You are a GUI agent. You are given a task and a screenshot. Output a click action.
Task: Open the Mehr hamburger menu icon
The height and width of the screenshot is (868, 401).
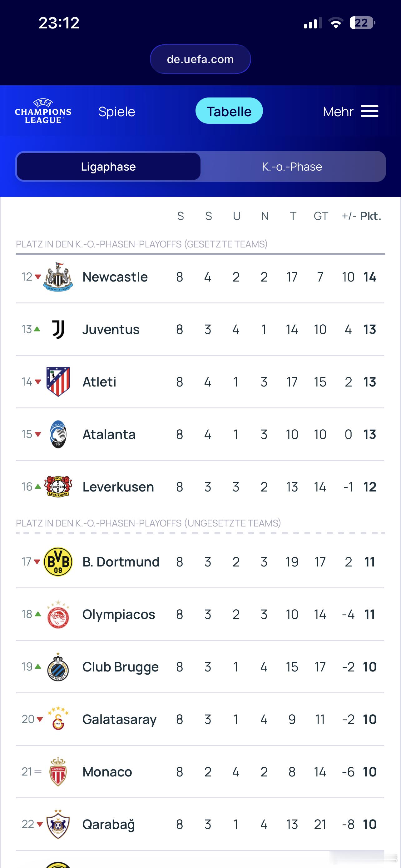(369, 111)
